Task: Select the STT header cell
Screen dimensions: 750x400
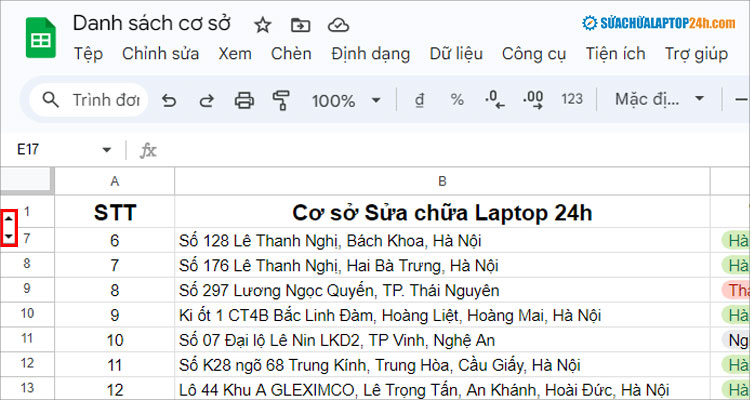Action: point(115,211)
